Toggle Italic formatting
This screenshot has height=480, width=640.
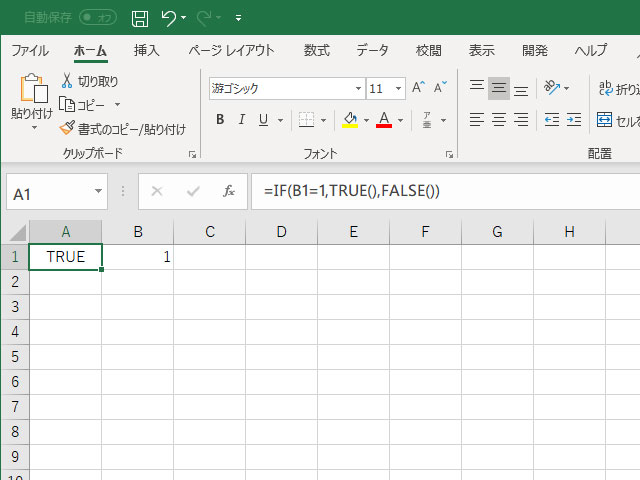point(242,120)
